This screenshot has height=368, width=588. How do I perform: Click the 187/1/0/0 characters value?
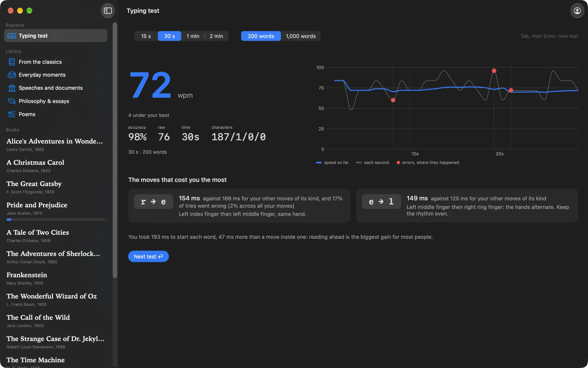click(x=238, y=137)
